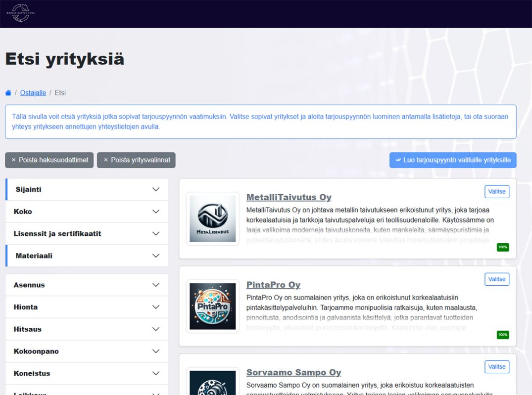532x395 pixels.
Task: Click Luo tarjouspyyntö valituille yrityksille
Action: [453, 160]
